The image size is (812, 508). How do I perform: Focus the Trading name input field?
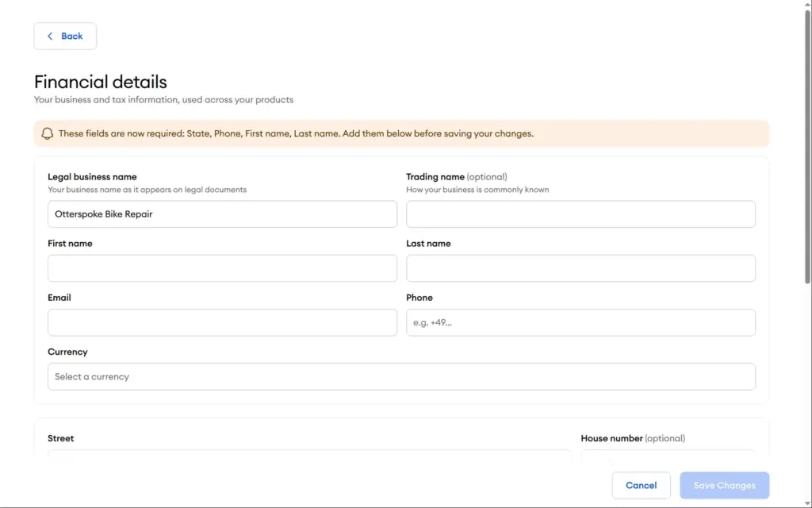click(x=580, y=214)
